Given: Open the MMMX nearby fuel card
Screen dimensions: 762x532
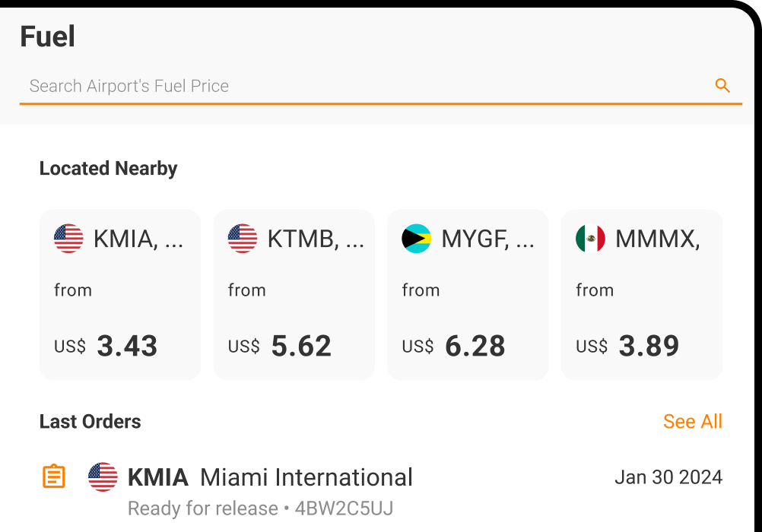Looking at the screenshot, I should [642, 295].
